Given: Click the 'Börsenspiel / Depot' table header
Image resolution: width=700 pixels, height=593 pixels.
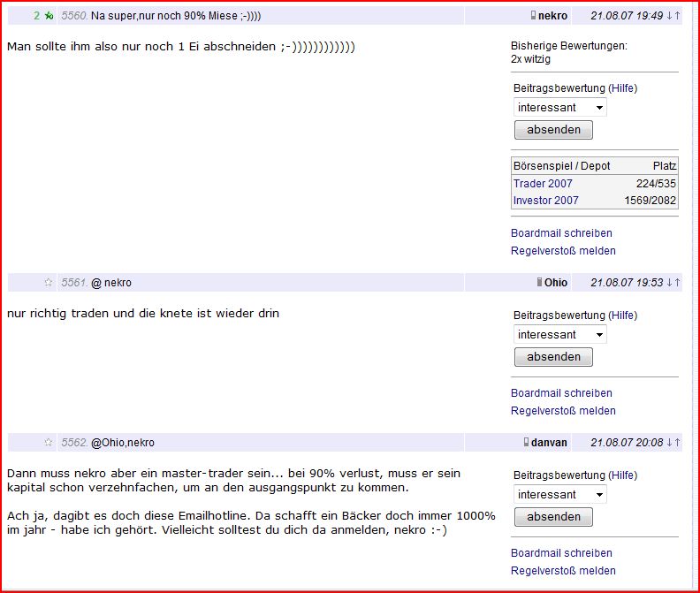Looking at the screenshot, I should click(x=561, y=165).
